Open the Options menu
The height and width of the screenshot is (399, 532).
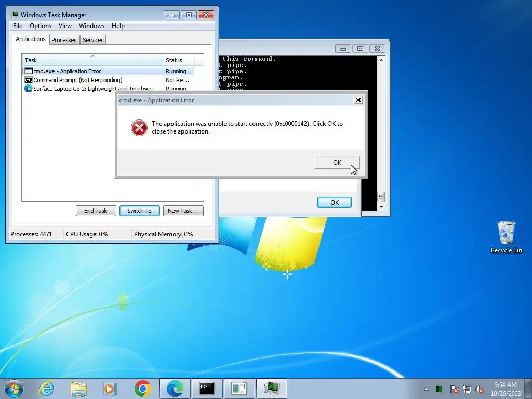(41, 26)
